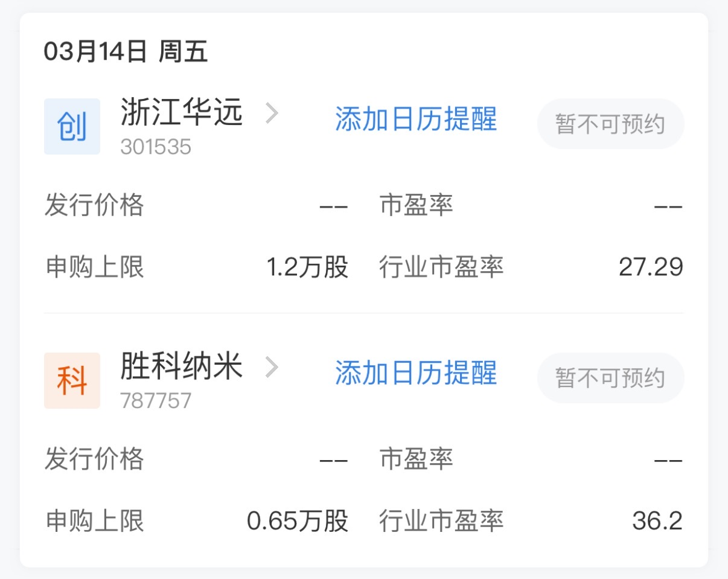Image resolution: width=728 pixels, height=579 pixels.
Task: Click the 0.65万股 subscription limit value
Action: pyautogui.click(x=298, y=521)
